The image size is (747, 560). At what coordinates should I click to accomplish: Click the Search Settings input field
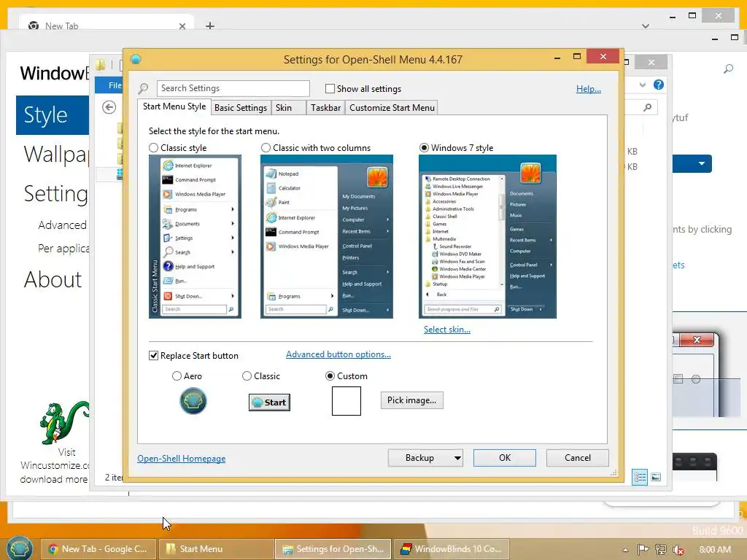pyautogui.click(x=233, y=88)
